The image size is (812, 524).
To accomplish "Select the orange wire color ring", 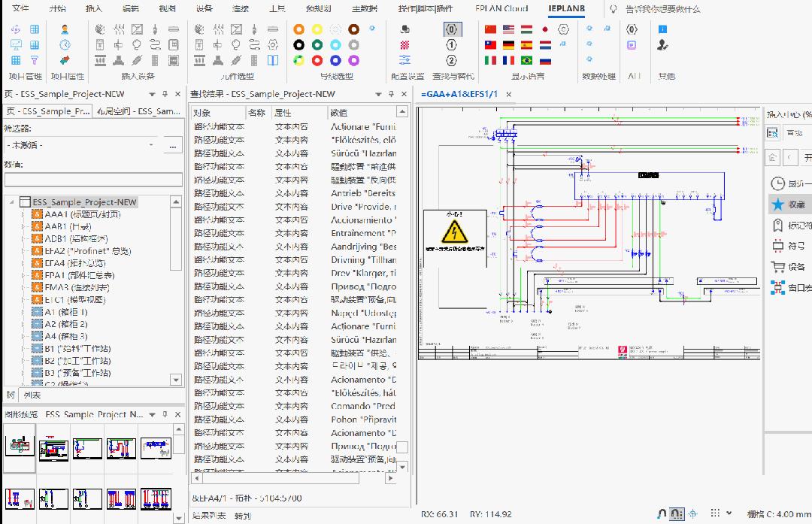I will pos(298,29).
